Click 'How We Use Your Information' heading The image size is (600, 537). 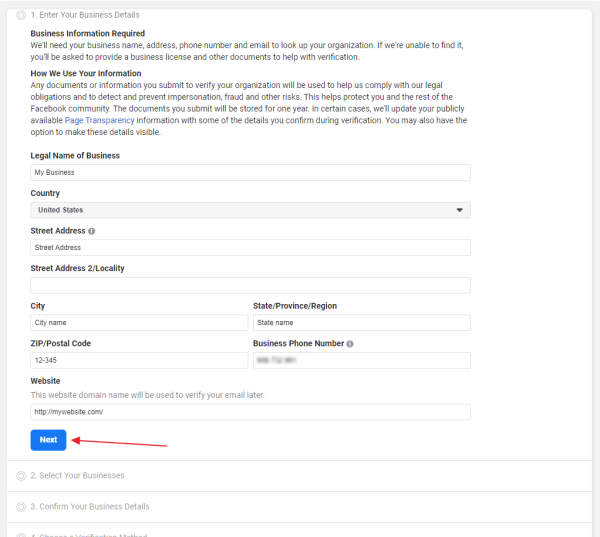pos(86,73)
